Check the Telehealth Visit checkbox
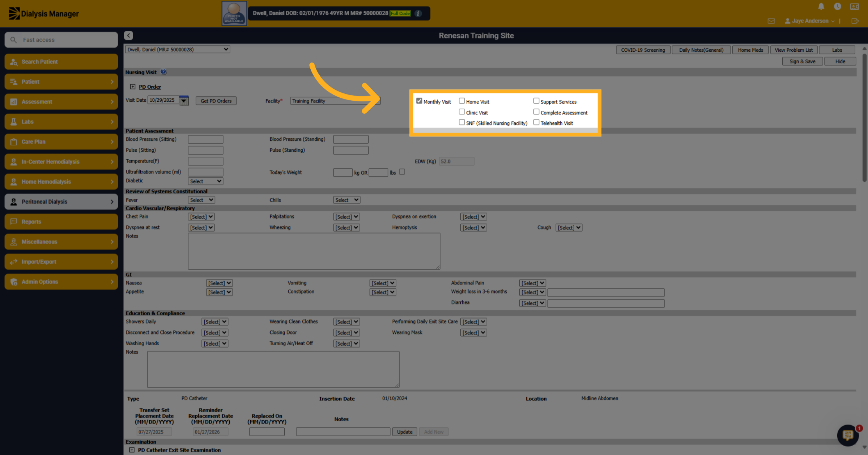 click(x=536, y=122)
